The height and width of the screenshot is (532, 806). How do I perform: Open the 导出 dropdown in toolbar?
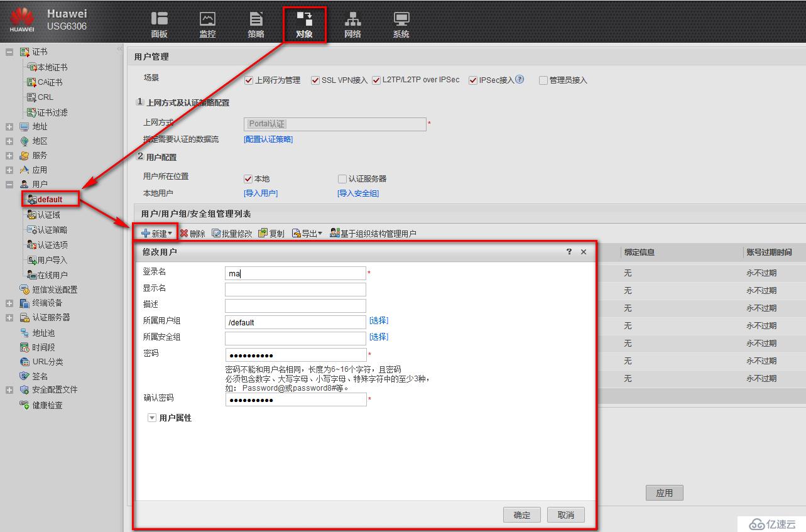pos(307,234)
